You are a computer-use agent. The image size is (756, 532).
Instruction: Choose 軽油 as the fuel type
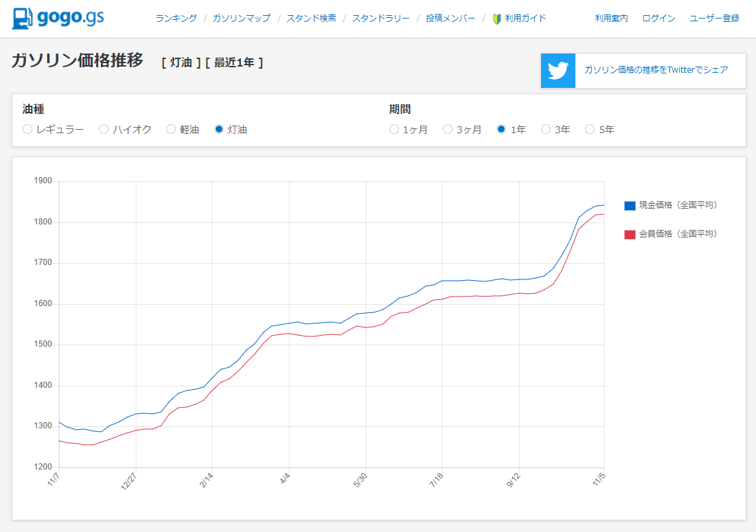(171, 129)
